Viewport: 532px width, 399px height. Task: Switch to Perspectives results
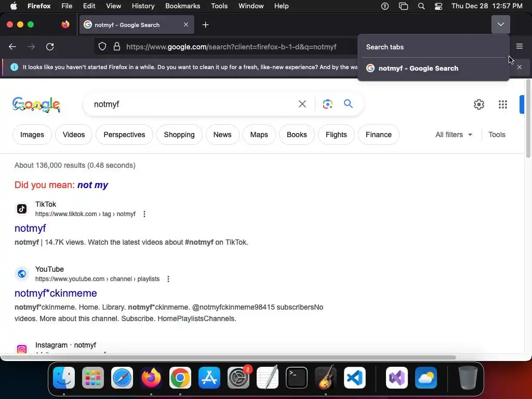pyautogui.click(x=124, y=135)
